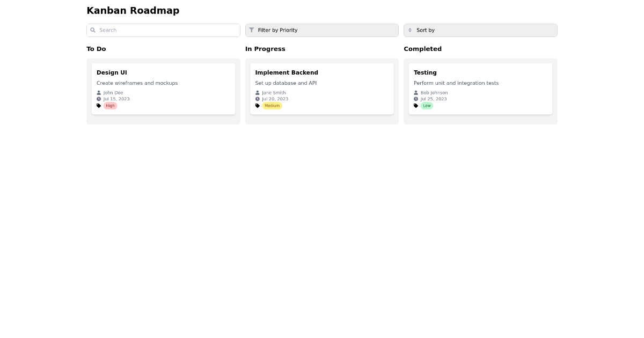
Task: Click the person icon beside Jane Smith
Action: 258,93
